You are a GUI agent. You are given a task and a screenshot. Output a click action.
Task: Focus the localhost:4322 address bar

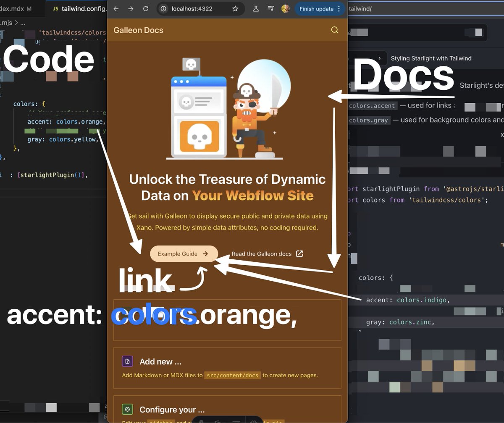click(x=201, y=9)
